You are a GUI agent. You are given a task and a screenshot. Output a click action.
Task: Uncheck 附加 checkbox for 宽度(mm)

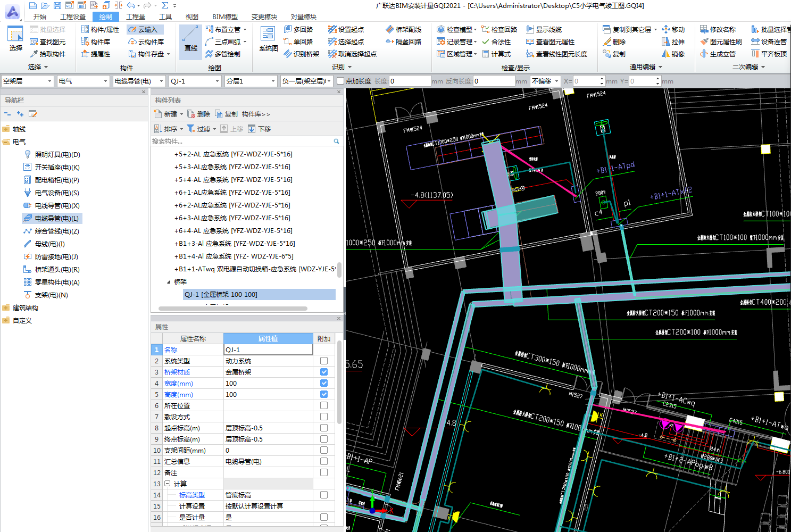point(324,383)
